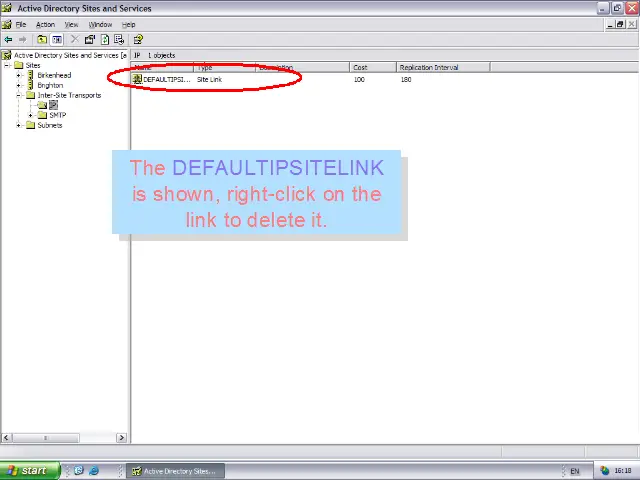Click the Delete X toolbar icon
The image size is (640, 480).
click(75, 40)
